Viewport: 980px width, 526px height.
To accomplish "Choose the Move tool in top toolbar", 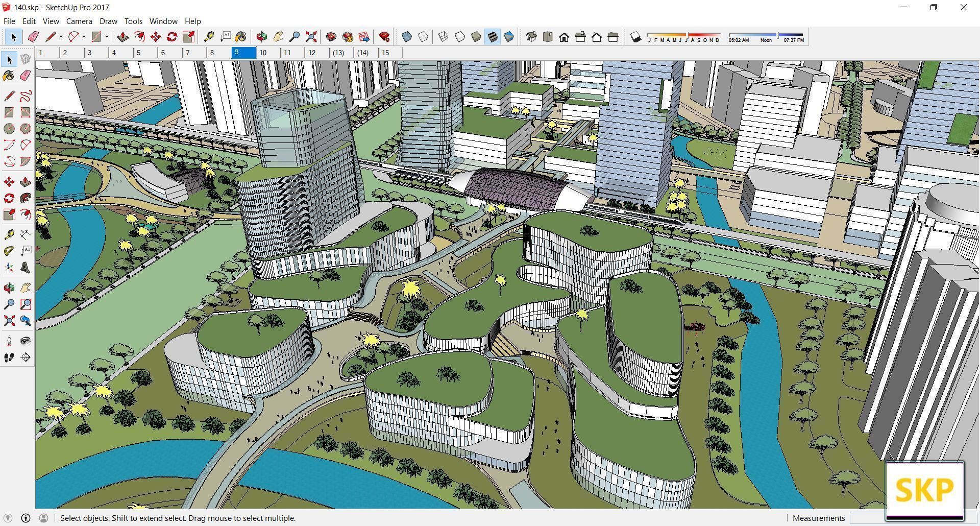I will pos(155,37).
